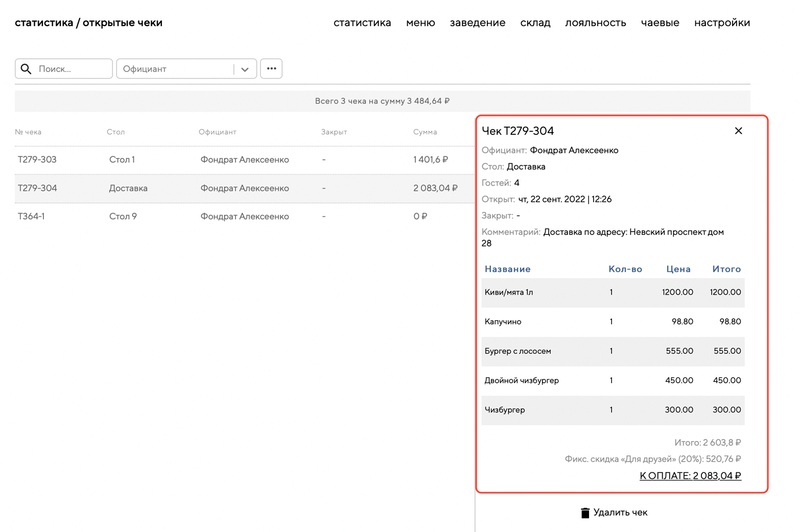This screenshot has height=532, width=799.
Task: Type in the Поиск search field
Action: pyautogui.click(x=72, y=69)
